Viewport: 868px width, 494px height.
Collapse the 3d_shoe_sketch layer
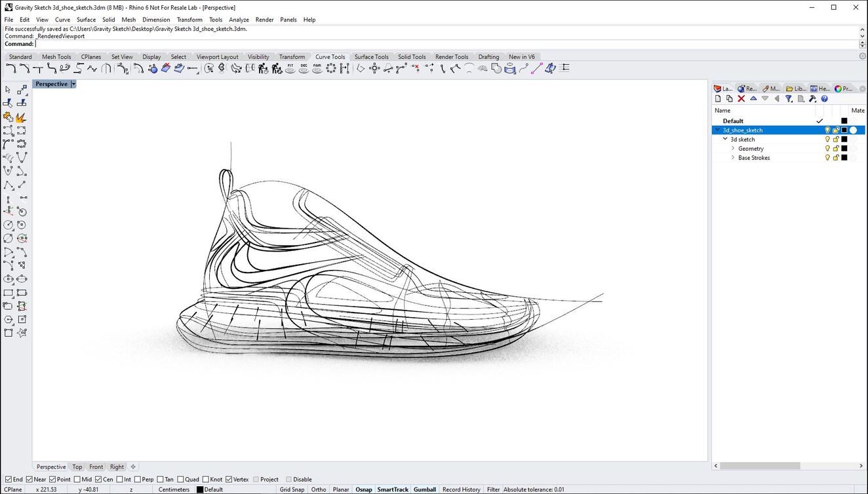pos(718,130)
